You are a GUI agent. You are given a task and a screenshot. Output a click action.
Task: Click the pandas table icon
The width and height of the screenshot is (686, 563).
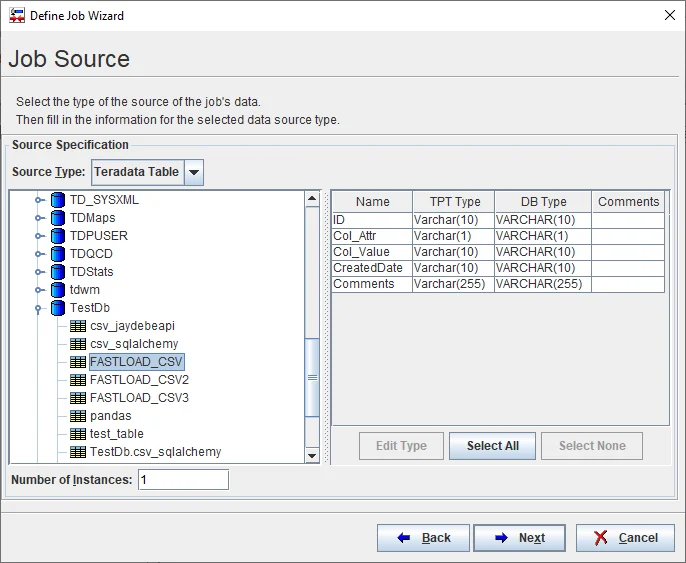[78, 416]
